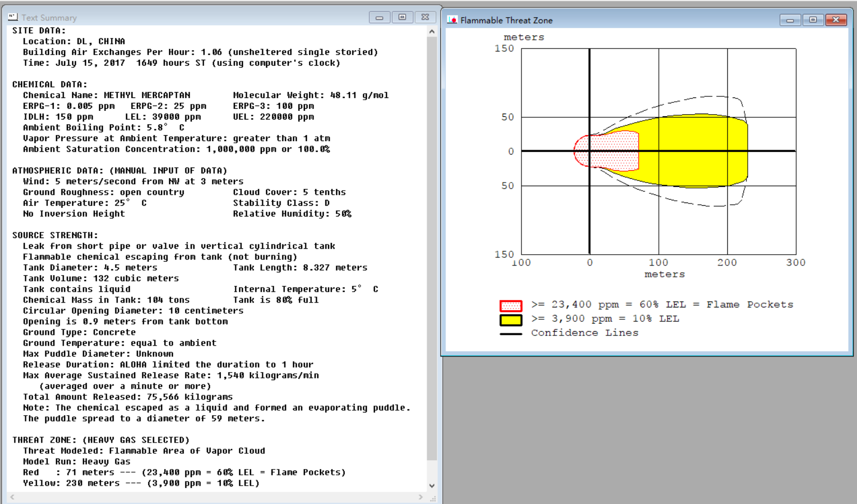The height and width of the screenshot is (504, 857).
Task: Click the red dotted flame pocket zone
Action: [614, 151]
